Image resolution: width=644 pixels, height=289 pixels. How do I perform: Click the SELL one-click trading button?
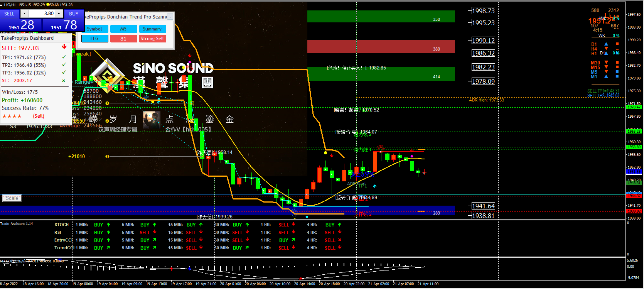click(x=10, y=14)
